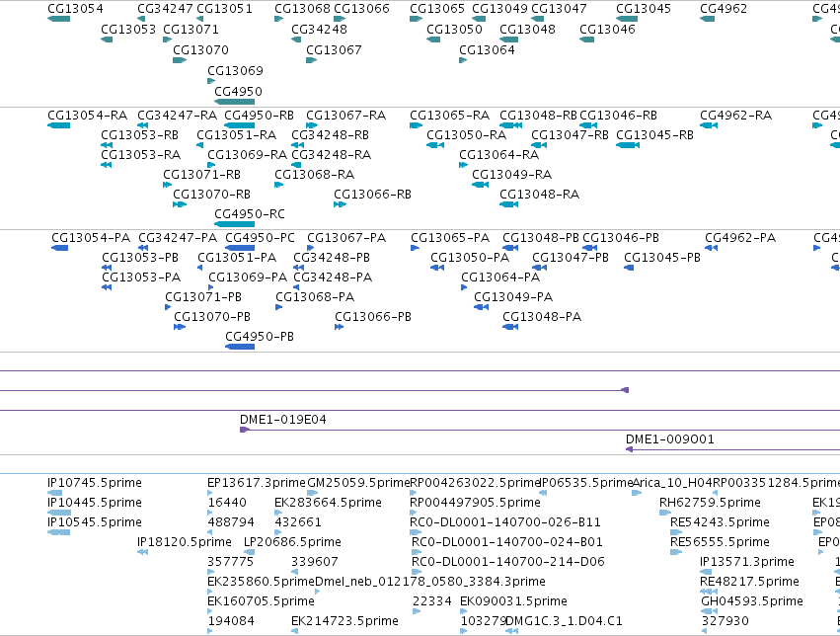The height and width of the screenshot is (636, 840).
Task: Select protein CG13054-PA
Action: [x=59, y=248]
